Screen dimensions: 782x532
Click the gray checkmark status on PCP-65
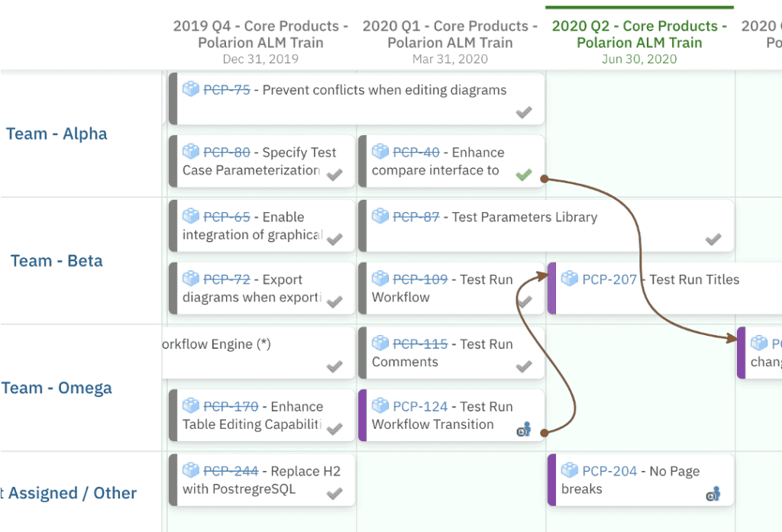[334, 240]
